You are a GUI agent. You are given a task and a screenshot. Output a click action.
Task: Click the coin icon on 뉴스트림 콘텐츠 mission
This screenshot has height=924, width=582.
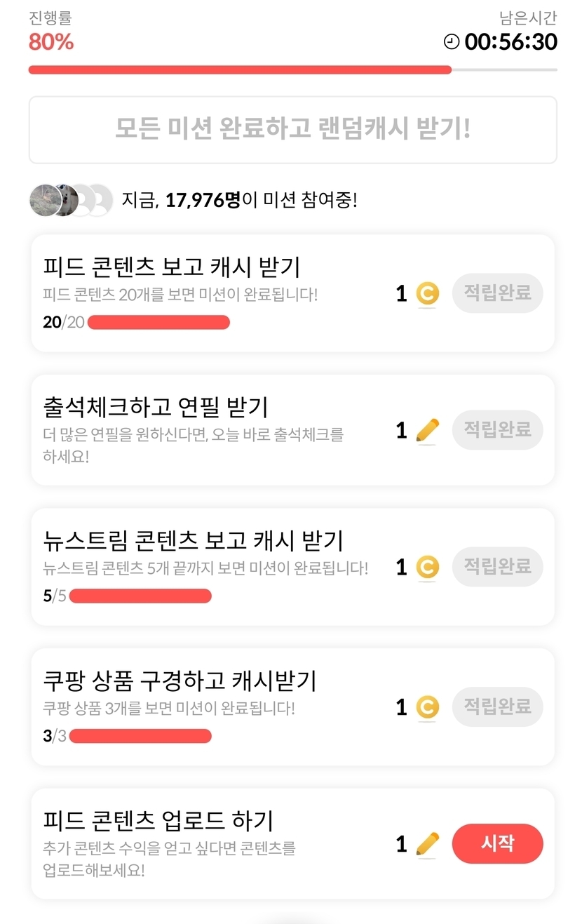pyautogui.click(x=427, y=567)
